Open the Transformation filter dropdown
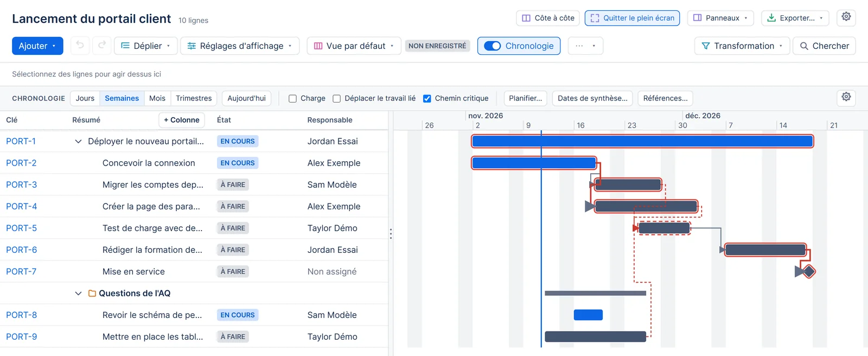The height and width of the screenshot is (356, 868). pos(742,46)
